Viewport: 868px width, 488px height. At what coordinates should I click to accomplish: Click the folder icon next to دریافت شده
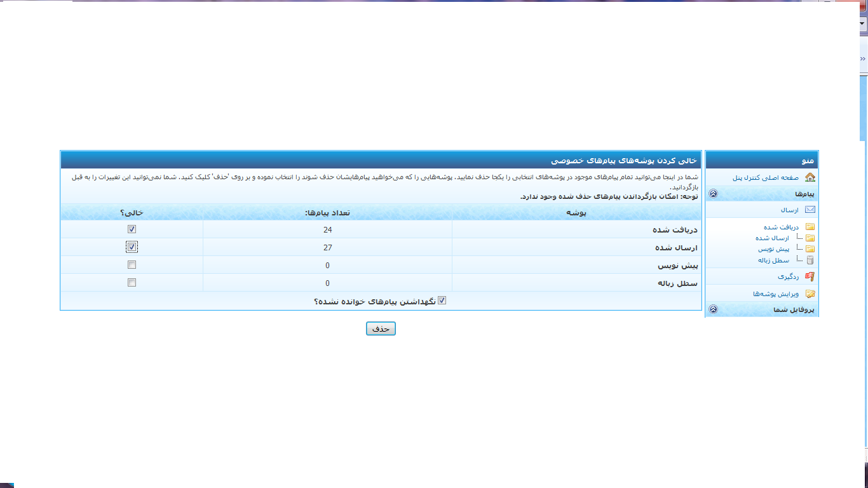point(810,227)
